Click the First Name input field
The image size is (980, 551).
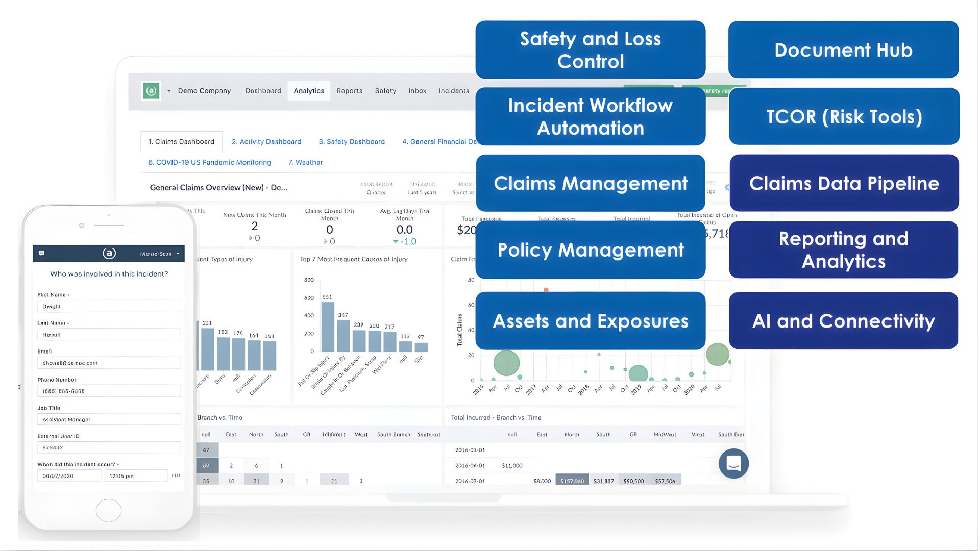[x=109, y=307]
